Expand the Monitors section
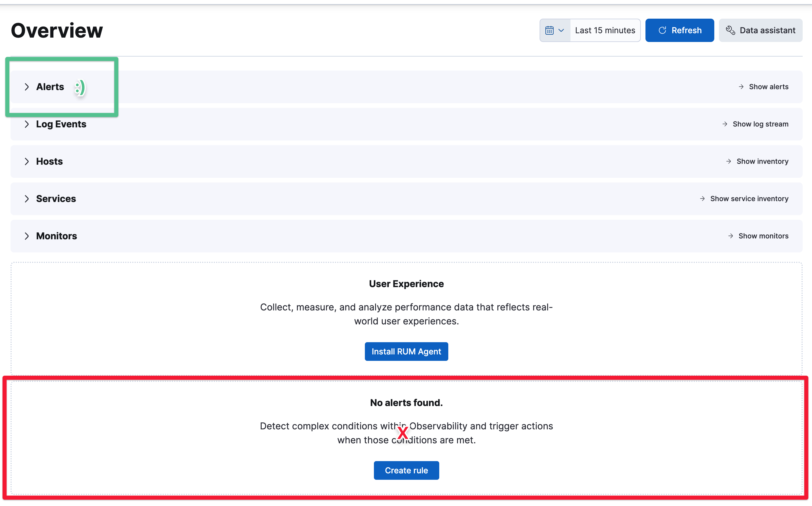This screenshot has width=812, height=506. [27, 236]
